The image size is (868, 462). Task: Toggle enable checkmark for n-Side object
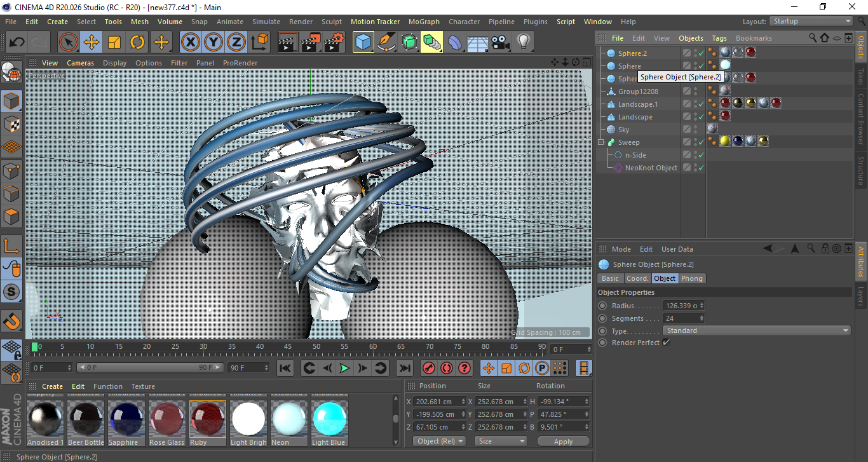[x=702, y=155]
